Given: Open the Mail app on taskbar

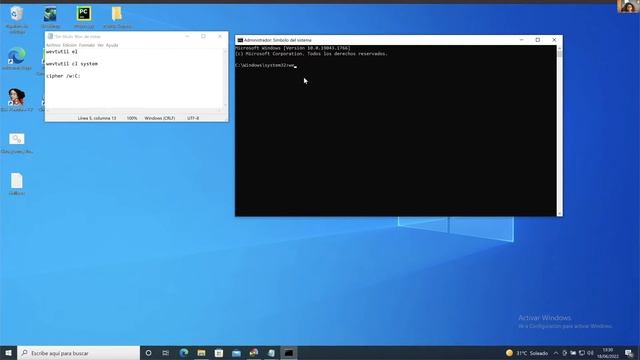Looking at the screenshot, I should 236,353.
